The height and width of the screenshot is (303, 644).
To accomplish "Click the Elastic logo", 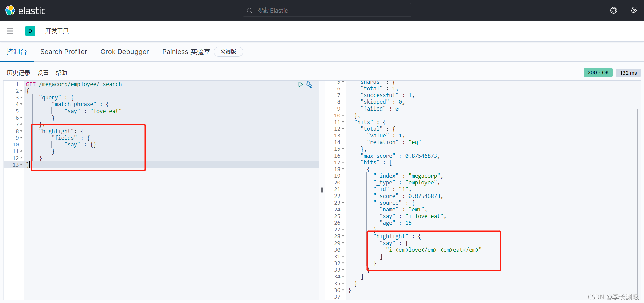I will point(25,10).
